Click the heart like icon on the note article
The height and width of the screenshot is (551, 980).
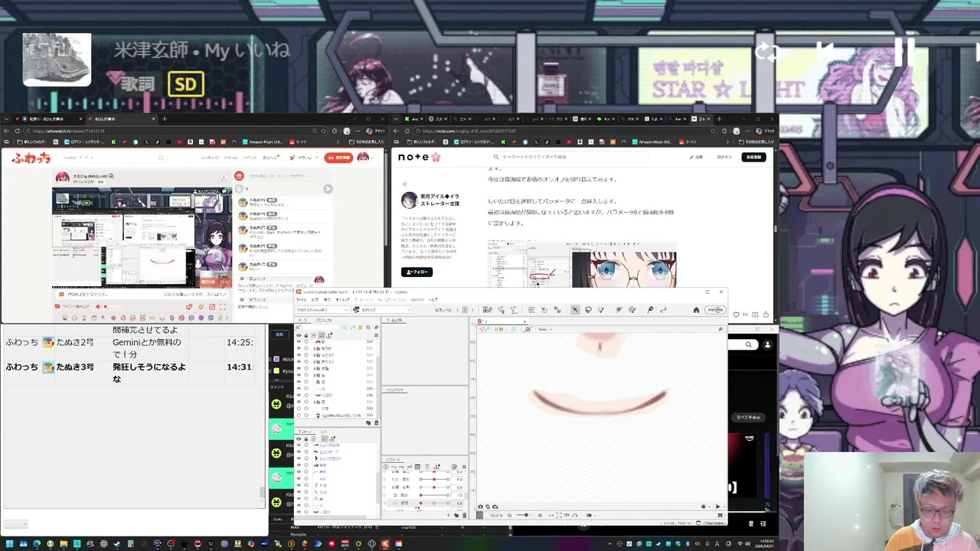(x=736, y=315)
